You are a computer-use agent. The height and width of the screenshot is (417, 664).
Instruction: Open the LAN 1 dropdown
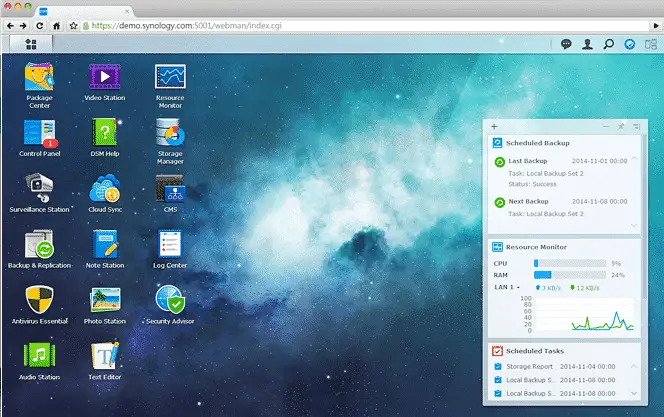click(507, 287)
